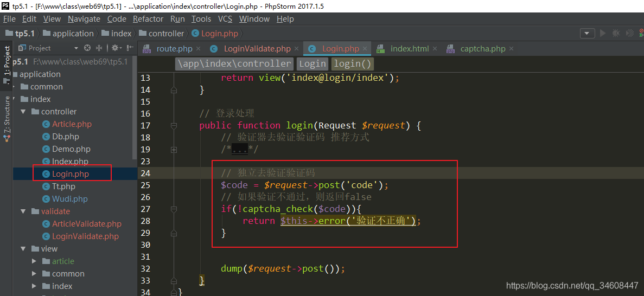Close the route.php editor tab

199,49
